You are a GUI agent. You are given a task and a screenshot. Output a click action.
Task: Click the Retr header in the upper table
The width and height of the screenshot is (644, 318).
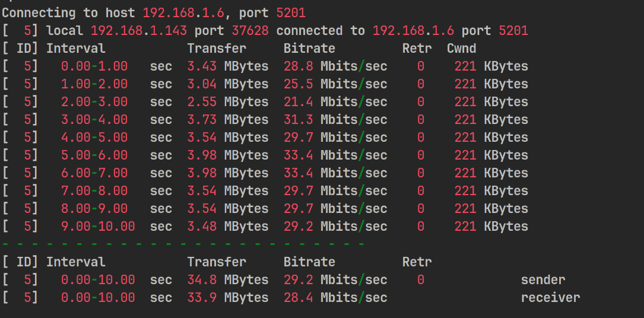[x=417, y=49]
